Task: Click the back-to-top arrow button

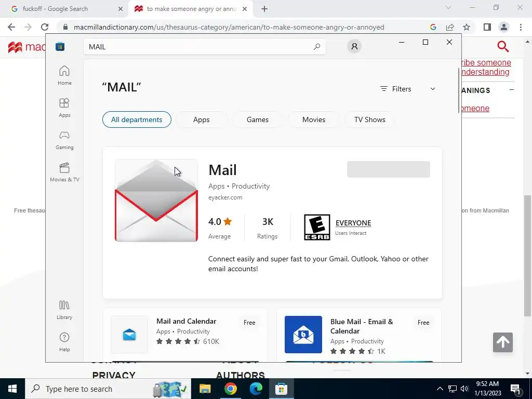Action: 503,342
